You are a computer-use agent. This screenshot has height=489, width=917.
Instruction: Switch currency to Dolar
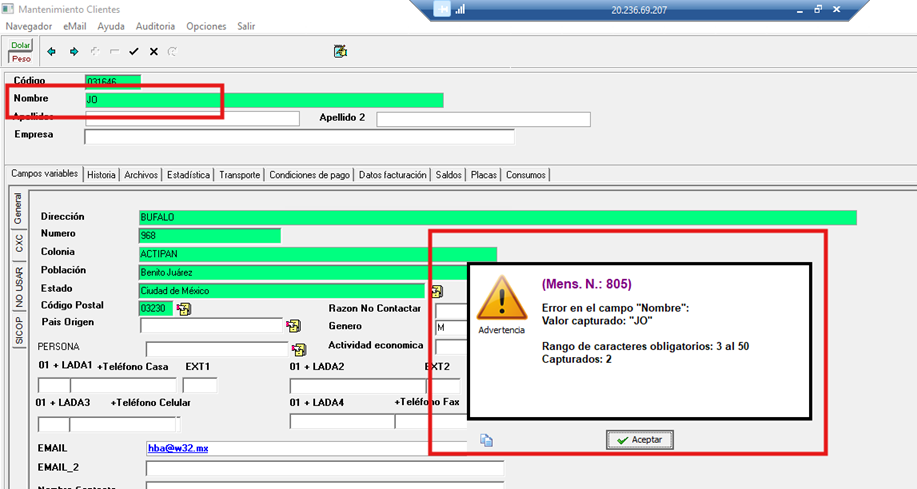(x=20, y=45)
